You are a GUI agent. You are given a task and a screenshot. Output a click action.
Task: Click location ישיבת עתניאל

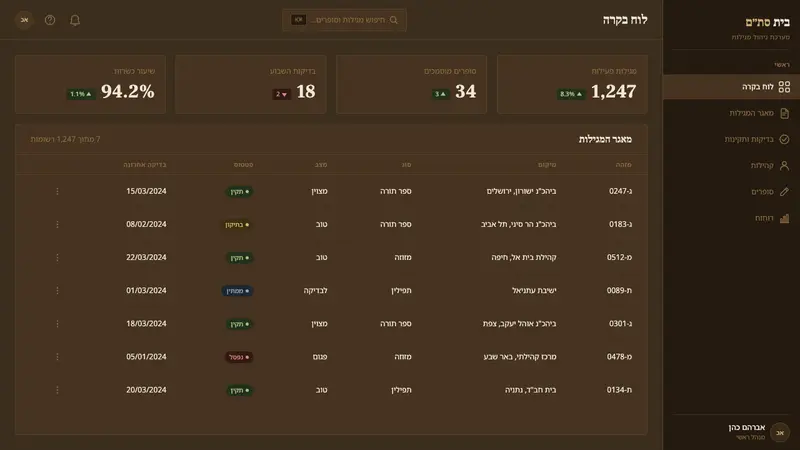[534, 290]
